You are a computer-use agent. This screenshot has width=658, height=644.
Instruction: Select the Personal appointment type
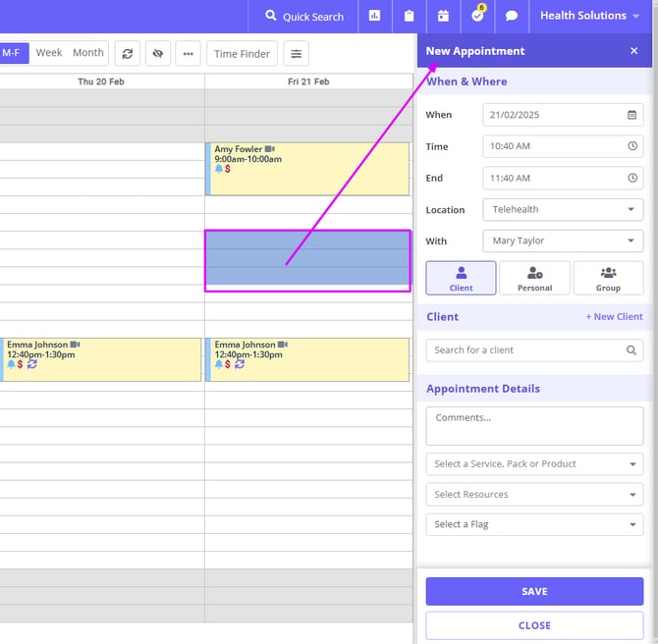[534, 278]
